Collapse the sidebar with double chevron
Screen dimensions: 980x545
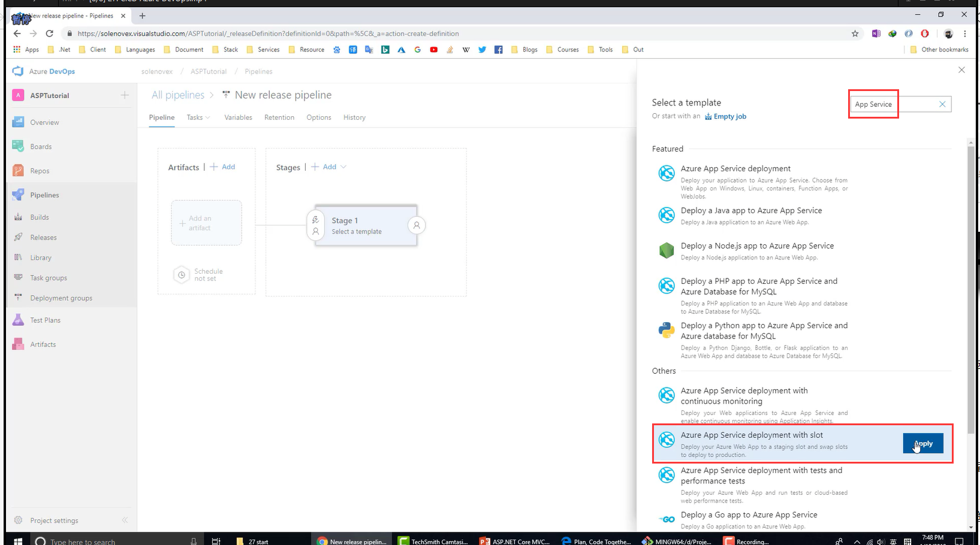[125, 520]
